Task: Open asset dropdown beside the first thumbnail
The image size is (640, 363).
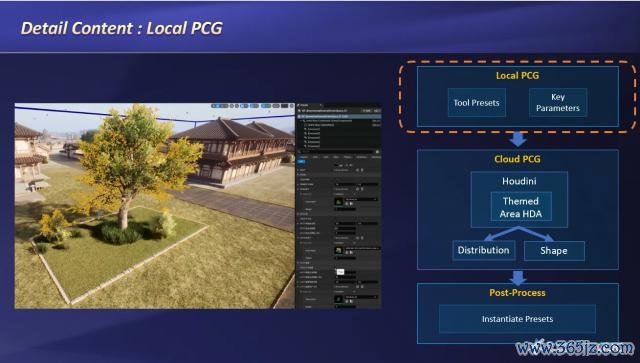Action: tap(361, 199)
